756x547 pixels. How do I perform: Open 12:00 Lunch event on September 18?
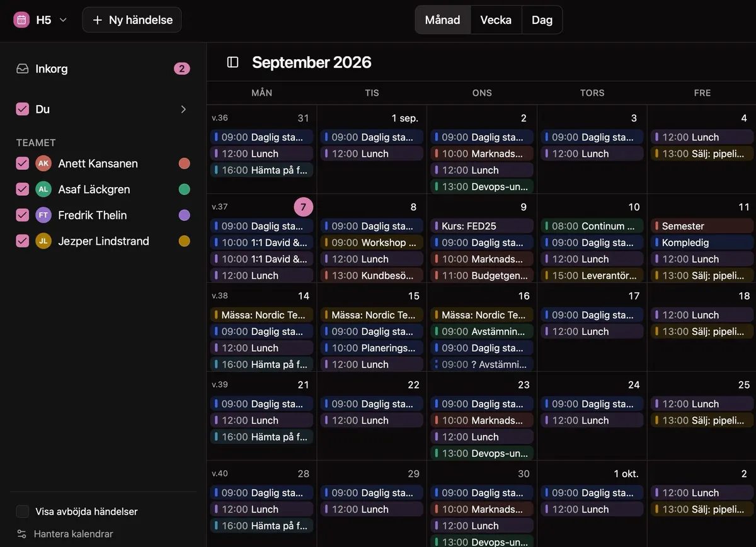click(702, 315)
